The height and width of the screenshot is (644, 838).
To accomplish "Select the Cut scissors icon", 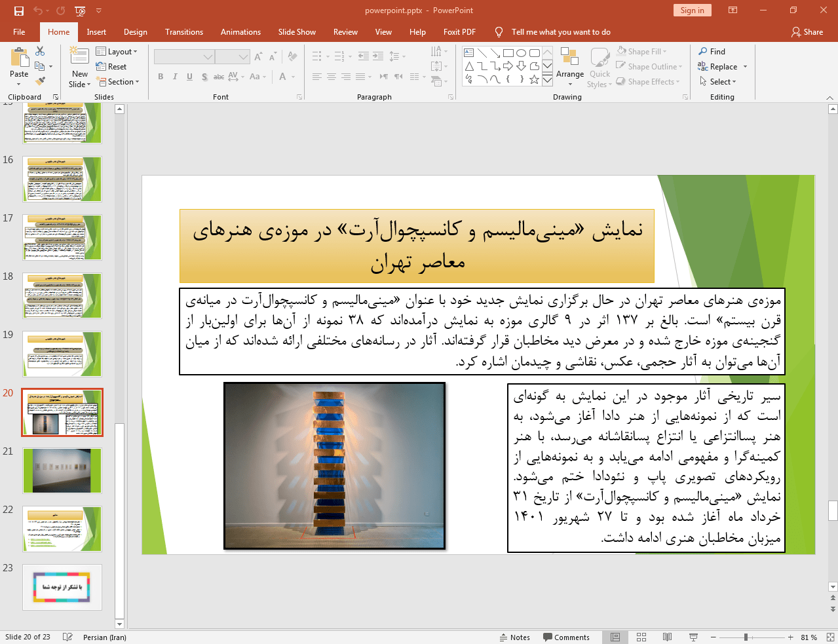I will click(x=40, y=51).
